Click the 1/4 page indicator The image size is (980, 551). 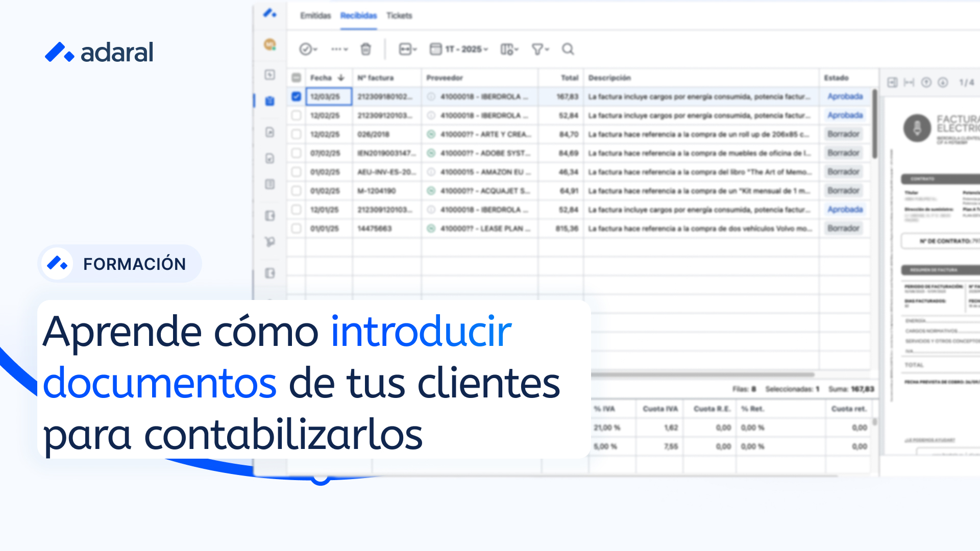[966, 82]
